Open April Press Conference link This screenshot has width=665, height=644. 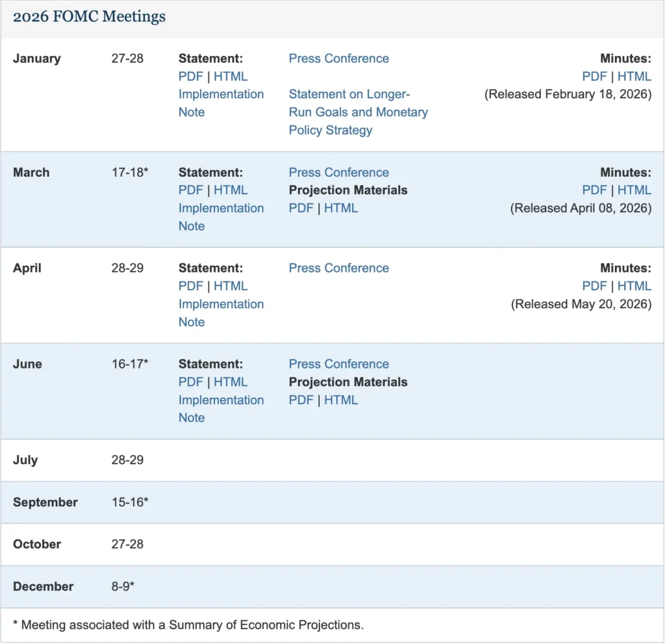click(339, 268)
